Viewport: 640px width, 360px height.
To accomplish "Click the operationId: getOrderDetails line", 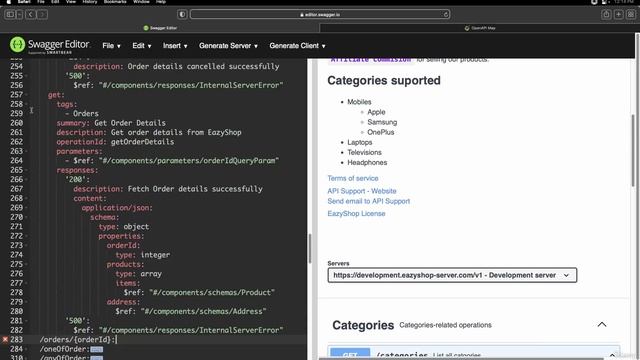I will point(115,142).
